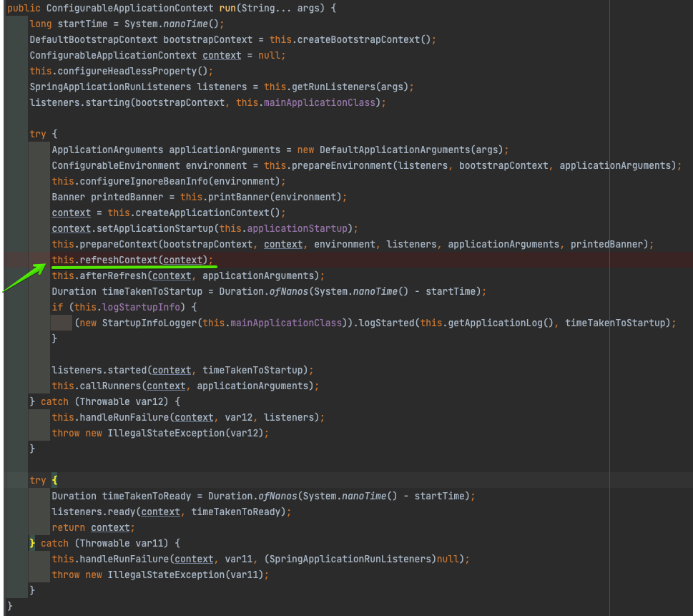
Task: Click the getApplicationLog method call
Action: tap(496, 323)
